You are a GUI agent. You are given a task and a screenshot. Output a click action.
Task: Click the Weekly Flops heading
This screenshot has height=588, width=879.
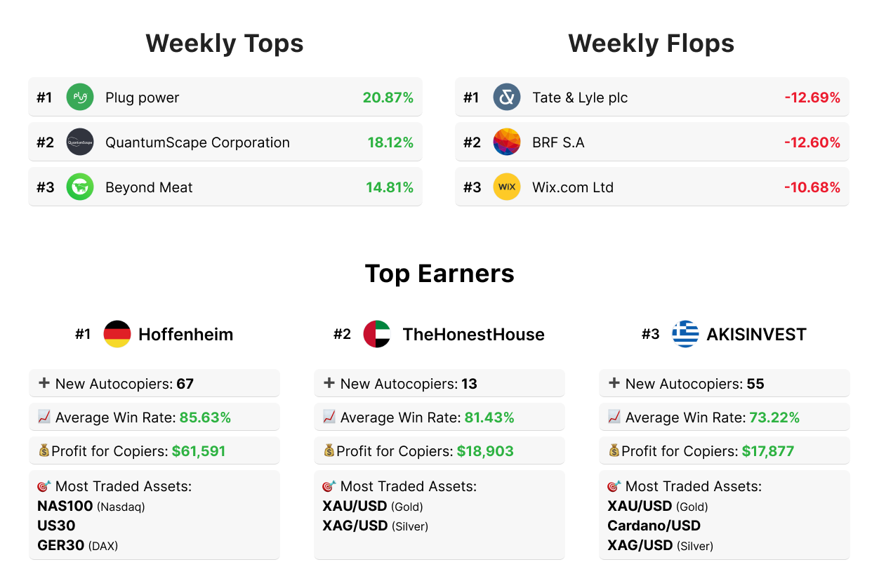651,44
